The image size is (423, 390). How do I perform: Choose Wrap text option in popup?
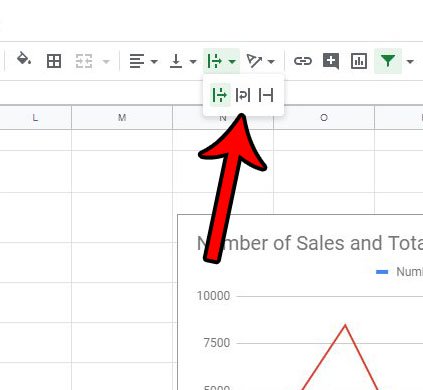243,95
